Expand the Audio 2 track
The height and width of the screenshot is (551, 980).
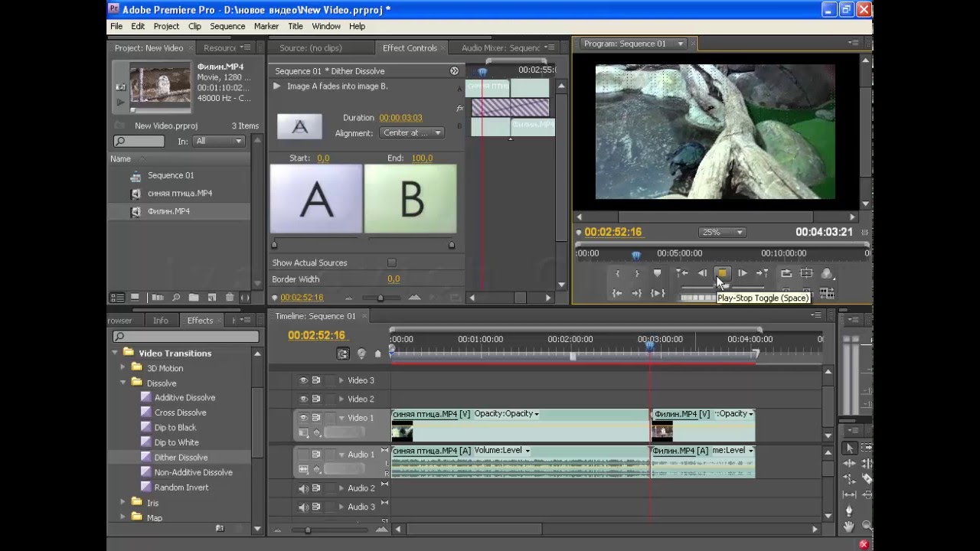(341, 488)
